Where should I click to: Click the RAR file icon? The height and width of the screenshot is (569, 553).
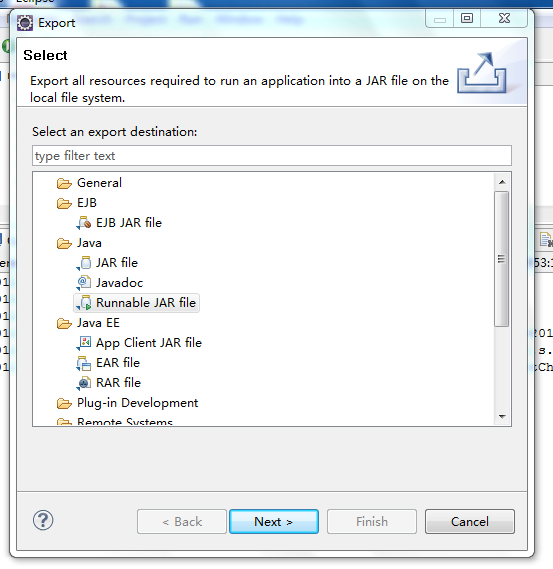click(85, 383)
